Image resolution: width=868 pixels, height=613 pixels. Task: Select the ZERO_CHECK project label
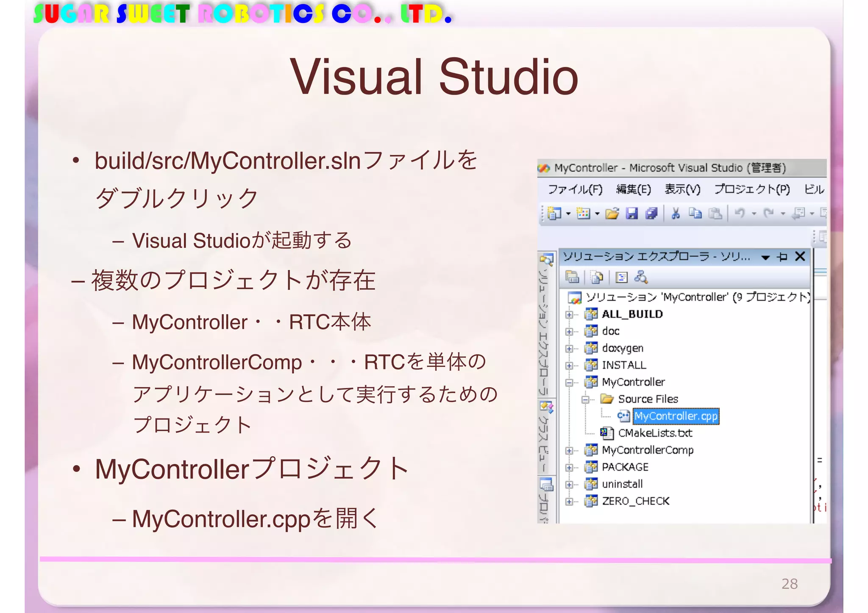(636, 501)
